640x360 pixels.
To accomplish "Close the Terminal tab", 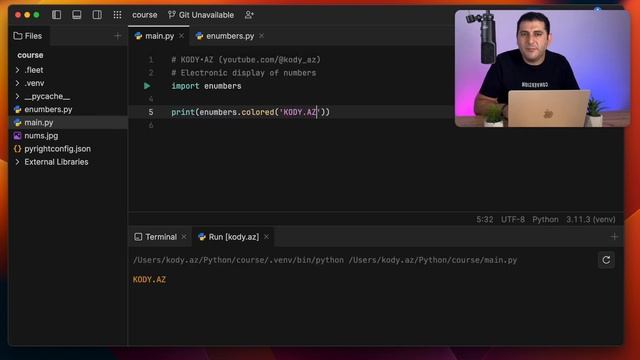I will click(184, 237).
